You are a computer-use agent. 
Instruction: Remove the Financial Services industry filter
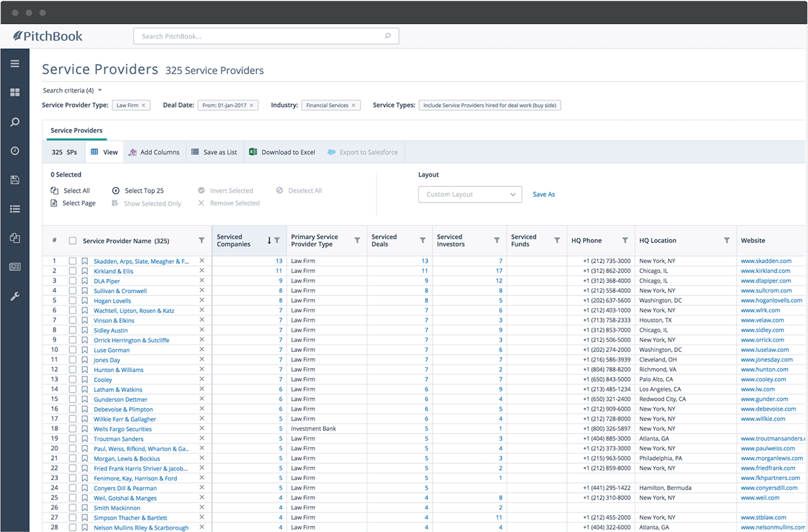353,105
